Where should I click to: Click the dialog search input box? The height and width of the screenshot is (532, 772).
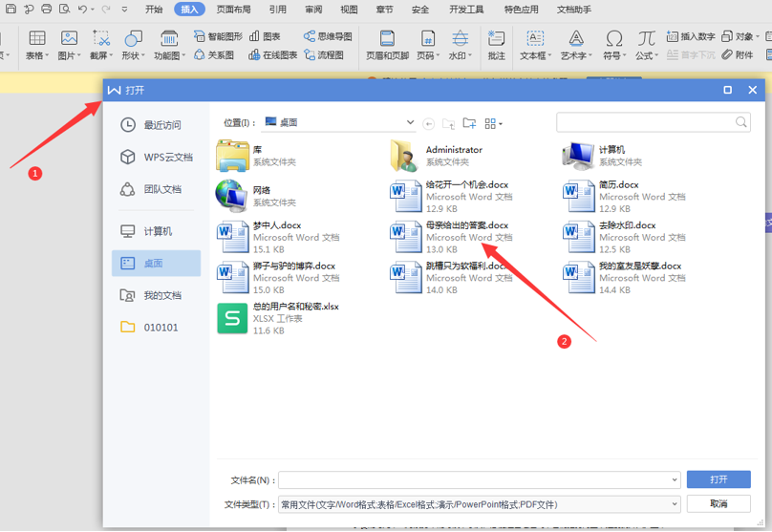click(x=653, y=122)
